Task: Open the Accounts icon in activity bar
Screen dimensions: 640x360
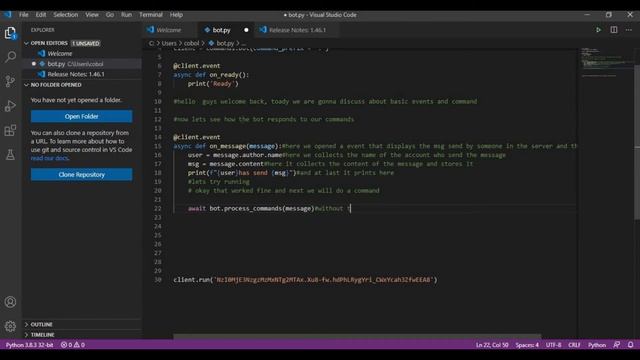Action: pyautogui.click(x=10, y=302)
